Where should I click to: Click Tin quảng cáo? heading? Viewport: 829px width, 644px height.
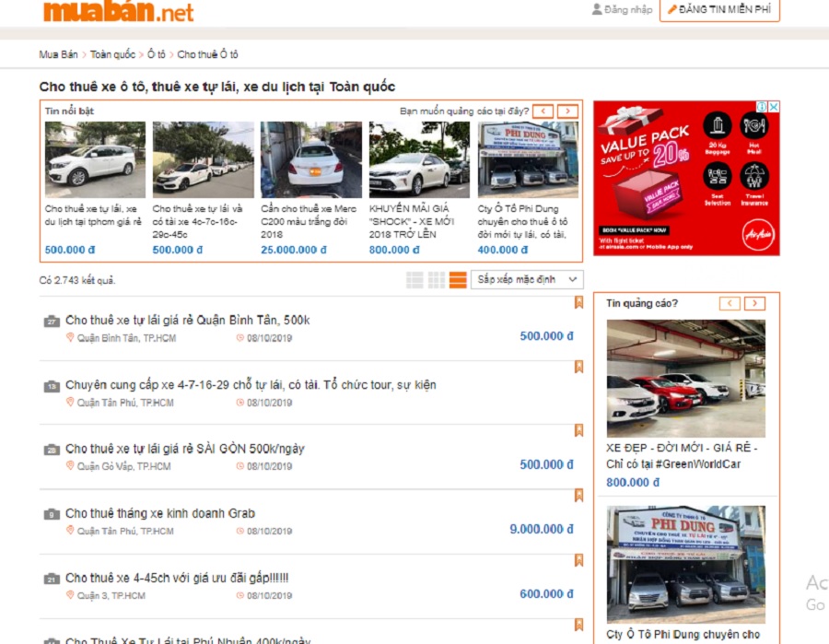[642, 303]
